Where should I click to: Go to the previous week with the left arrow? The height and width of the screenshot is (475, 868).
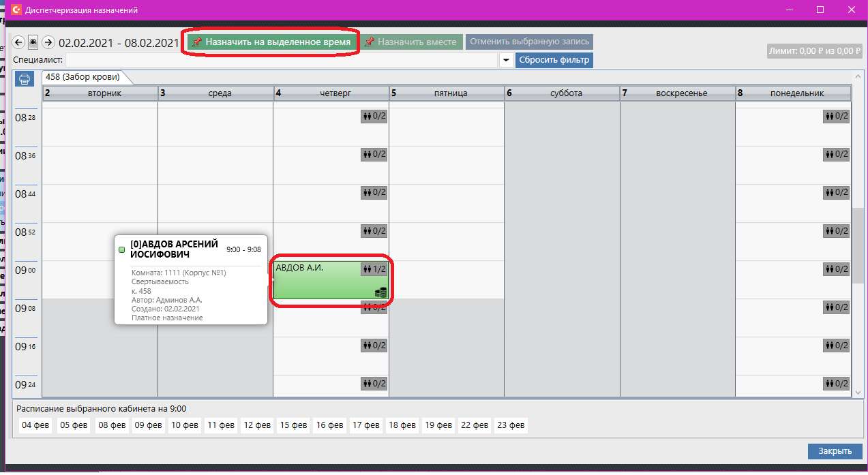[19, 42]
